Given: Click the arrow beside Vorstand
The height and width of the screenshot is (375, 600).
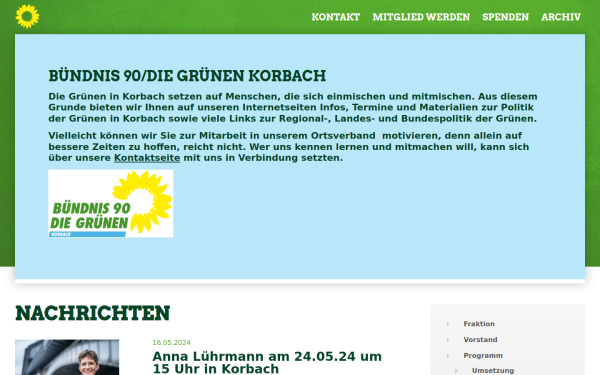Looking at the screenshot, I should point(448,340).
